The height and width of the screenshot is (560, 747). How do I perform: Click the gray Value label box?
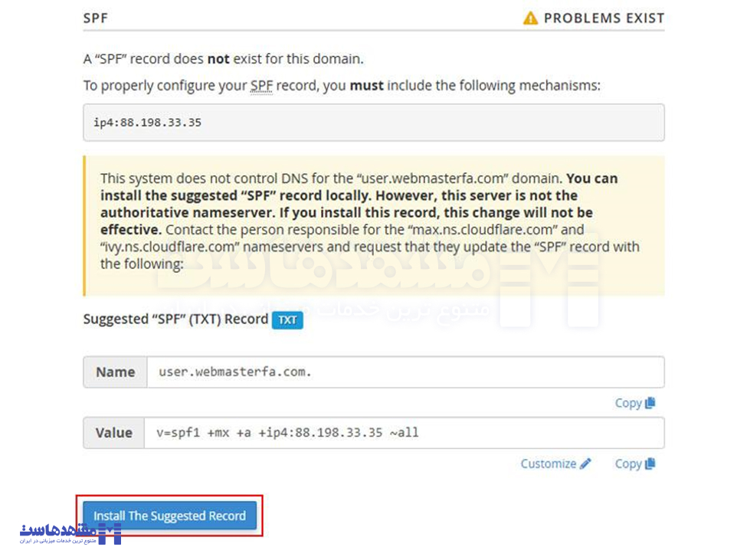[x=114, y=433]
